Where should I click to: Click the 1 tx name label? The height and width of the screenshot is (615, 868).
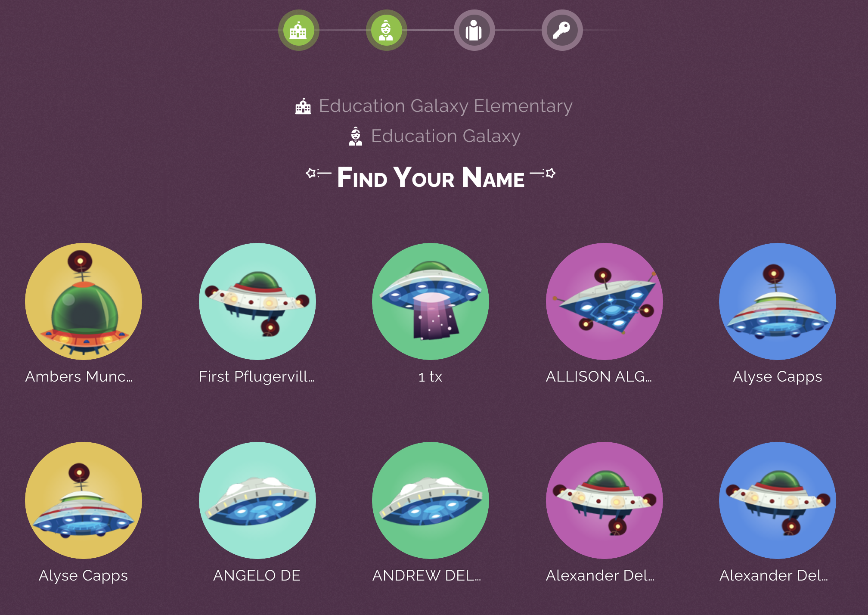point(431,377)
